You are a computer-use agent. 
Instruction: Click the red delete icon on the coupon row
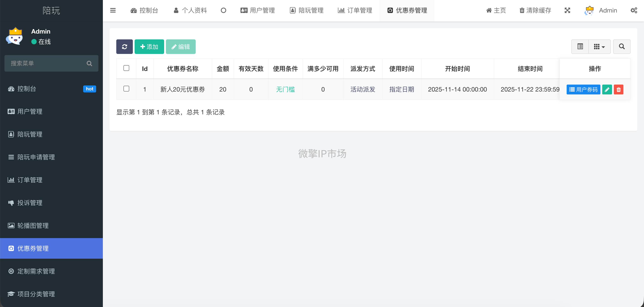619,89
